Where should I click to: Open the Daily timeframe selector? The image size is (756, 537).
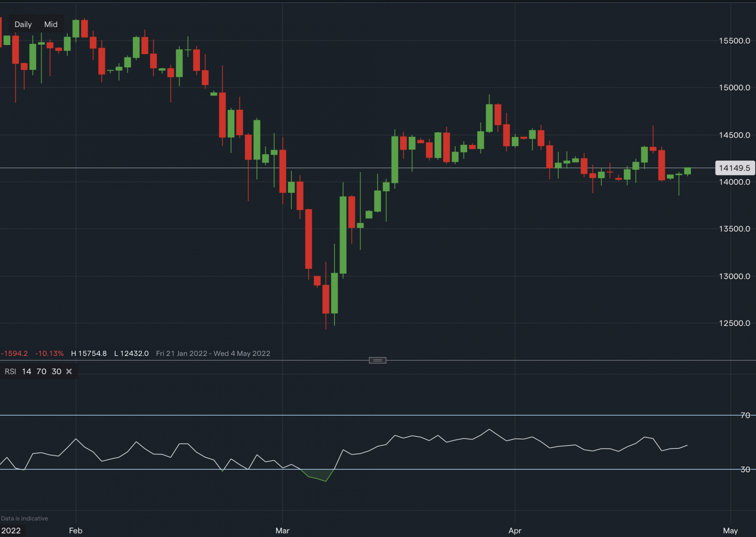pyautogui.click(x=23, y=24)
